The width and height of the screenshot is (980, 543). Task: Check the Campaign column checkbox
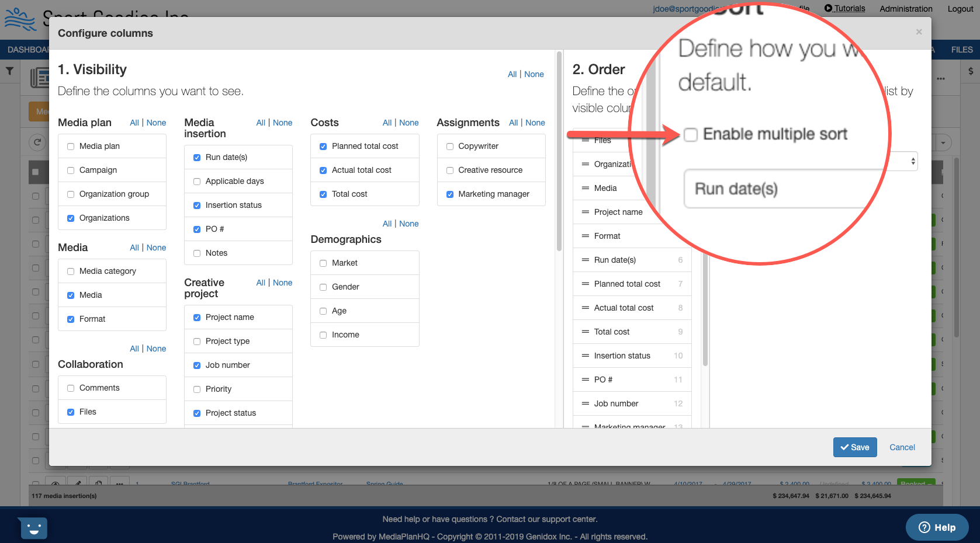tap(71, 170)
